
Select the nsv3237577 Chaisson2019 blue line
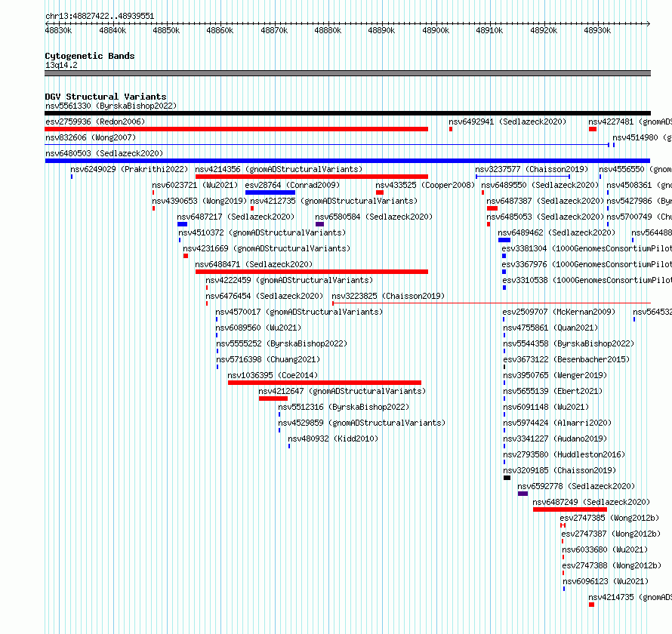(522, 177)
